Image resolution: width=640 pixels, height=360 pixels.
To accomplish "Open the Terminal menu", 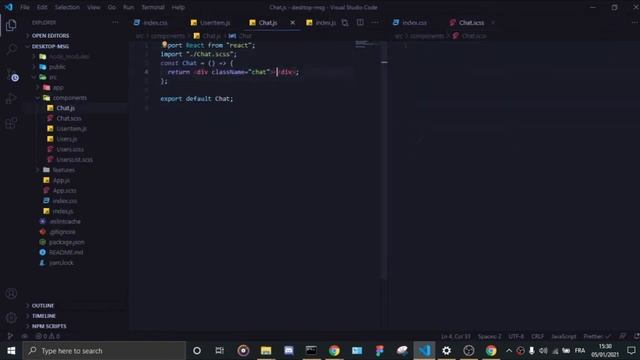I will tap(153, 7).
